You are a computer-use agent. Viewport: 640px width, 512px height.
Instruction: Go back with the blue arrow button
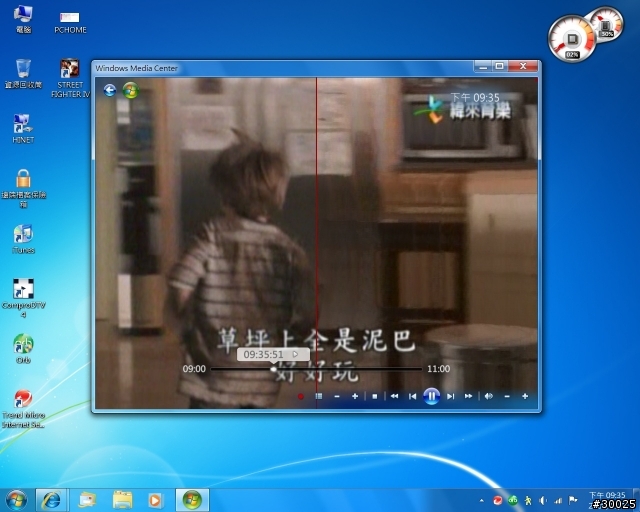pyautogui.click(x=109, y=90)
